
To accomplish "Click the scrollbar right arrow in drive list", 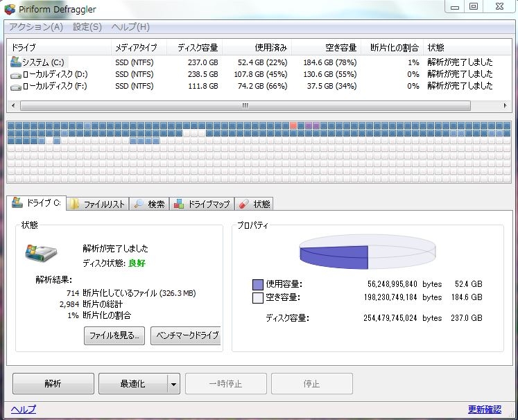I will pyautogui.click(x=505, y=105).
